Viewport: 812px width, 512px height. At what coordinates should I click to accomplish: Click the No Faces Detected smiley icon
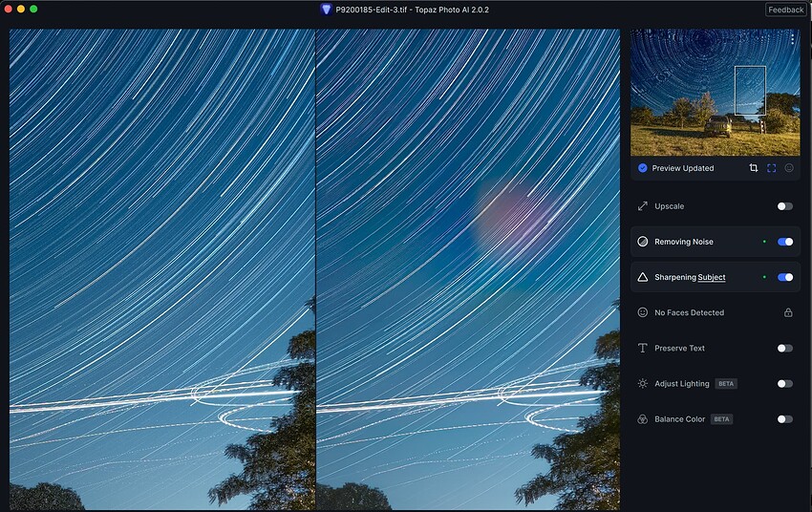643,312
